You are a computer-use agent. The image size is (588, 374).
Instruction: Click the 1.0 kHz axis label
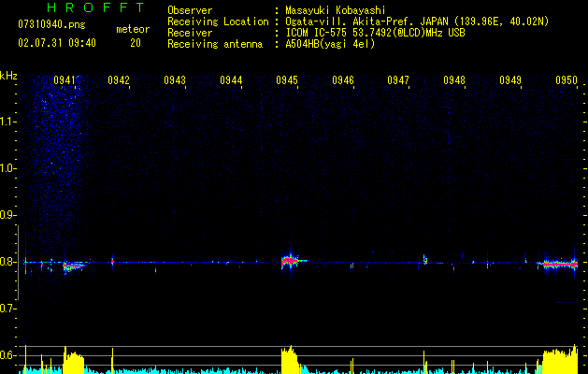(x=7, y=168)
